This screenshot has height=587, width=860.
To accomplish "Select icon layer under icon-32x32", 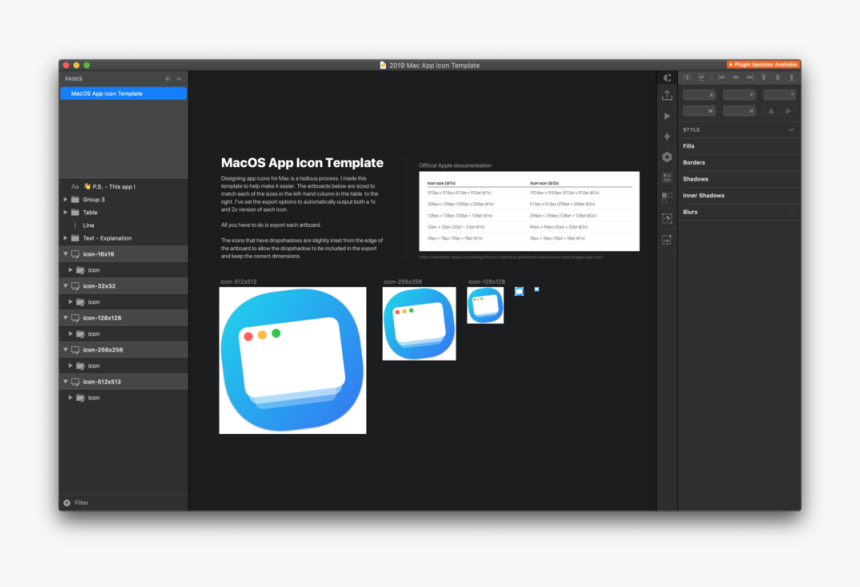I will coord(123,302).
